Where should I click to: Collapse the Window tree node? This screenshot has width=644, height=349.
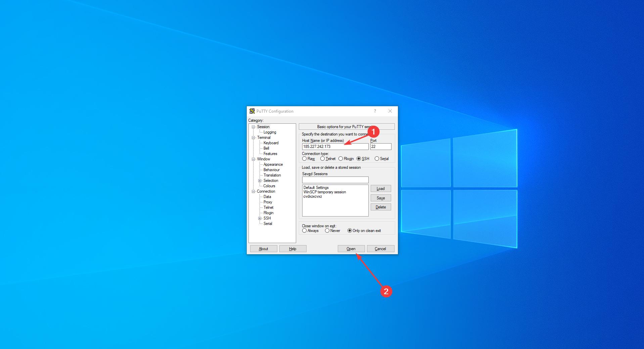pyautogui.click(x=254, y=159)
